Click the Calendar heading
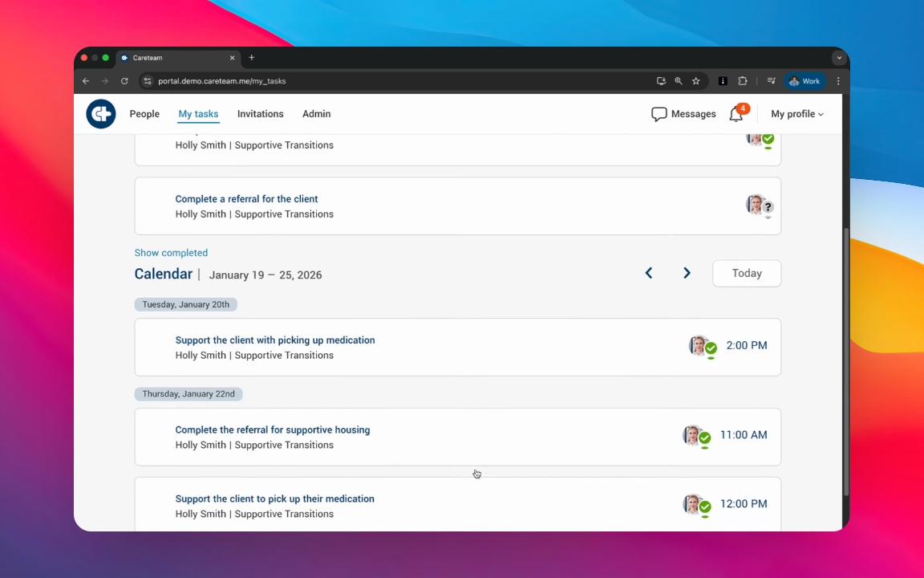Screen dimensions: 924x578 pyautogui.click(x=164, y=274)
